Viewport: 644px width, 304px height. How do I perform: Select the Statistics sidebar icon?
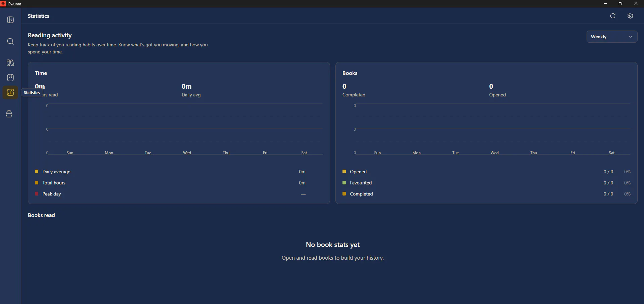coord(10,92)
